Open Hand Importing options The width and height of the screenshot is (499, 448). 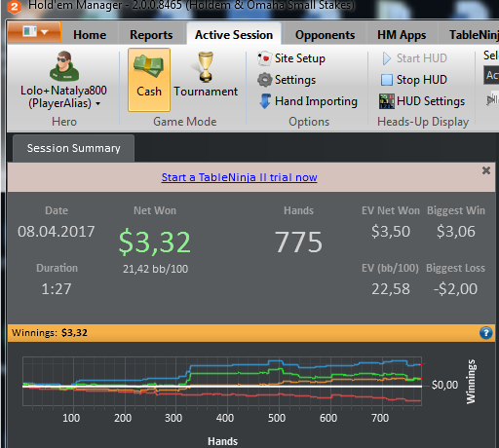pos(308,101)
